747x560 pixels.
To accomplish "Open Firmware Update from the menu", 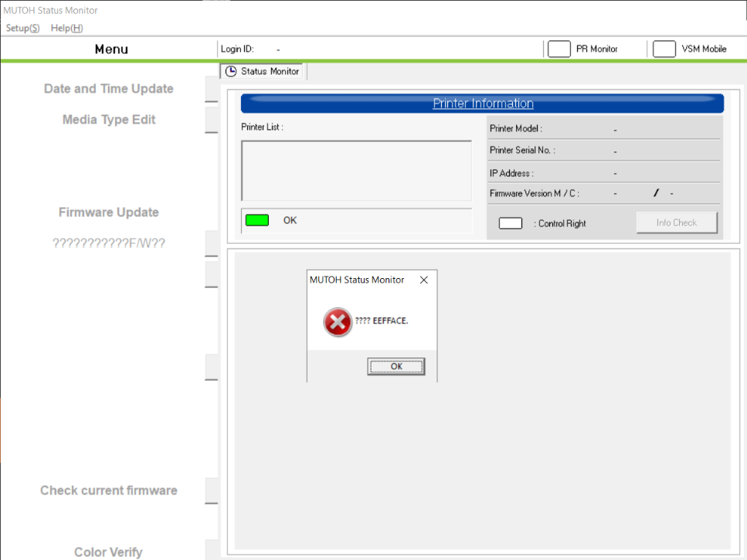I will (109, 212).
